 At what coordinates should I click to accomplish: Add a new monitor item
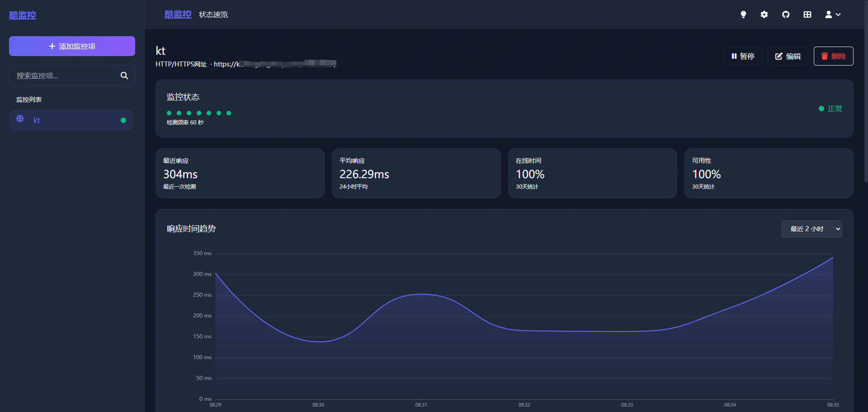pyautogui.click(x=72, y=46)
